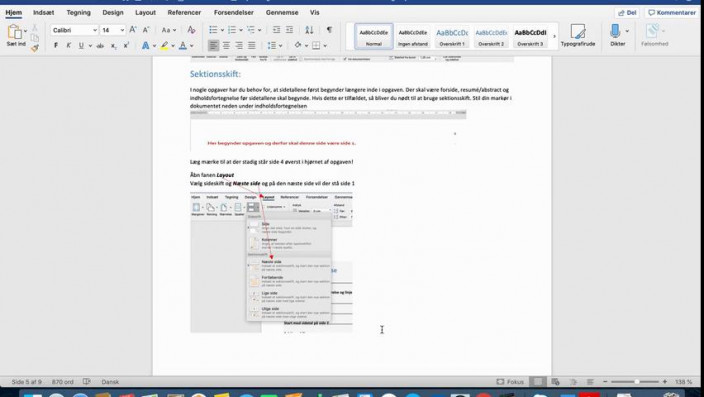The height and width of the screenshot is (397, 704).
Task: Increase the font size
Action: coord(133,30)
